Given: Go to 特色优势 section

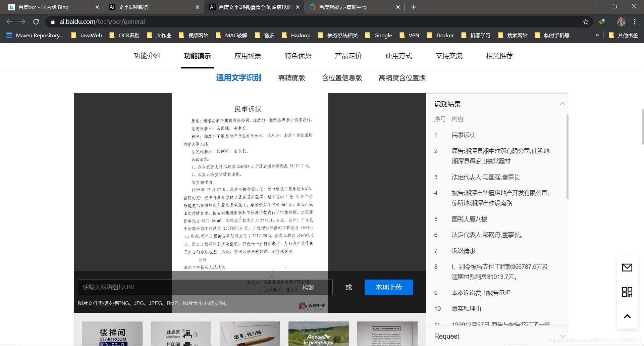Looking at the screenshot, I should pos(298,56).
